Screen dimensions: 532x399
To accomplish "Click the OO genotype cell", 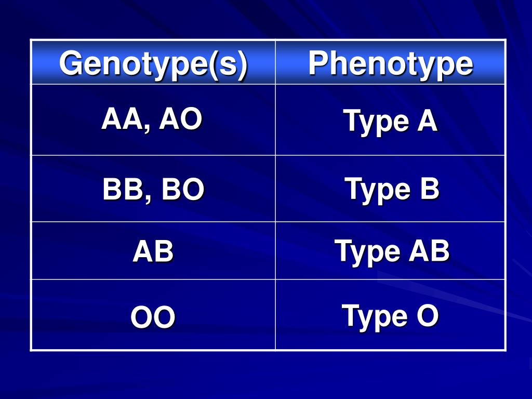I will (x=153, y=314).
